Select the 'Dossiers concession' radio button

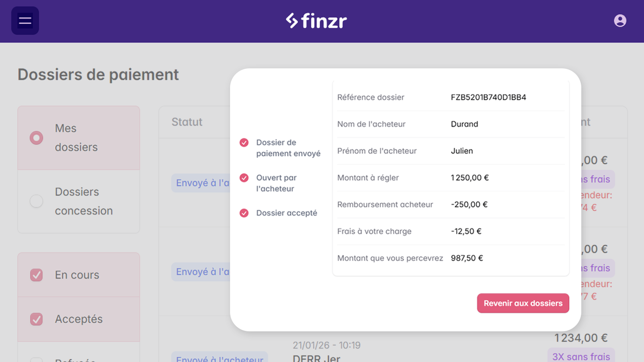click(x=36, y=201)
